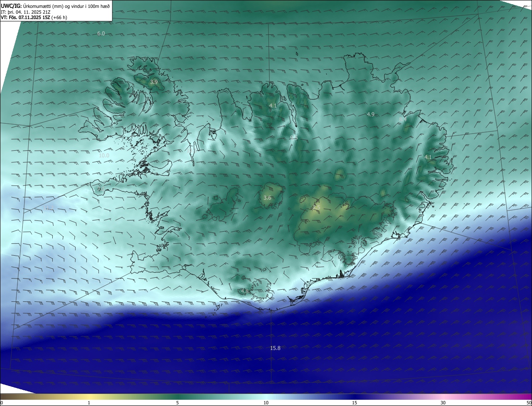Viewport: 532px width, 406px height.
Task: Click the 50 tick on the color scale
Action: 529,403
